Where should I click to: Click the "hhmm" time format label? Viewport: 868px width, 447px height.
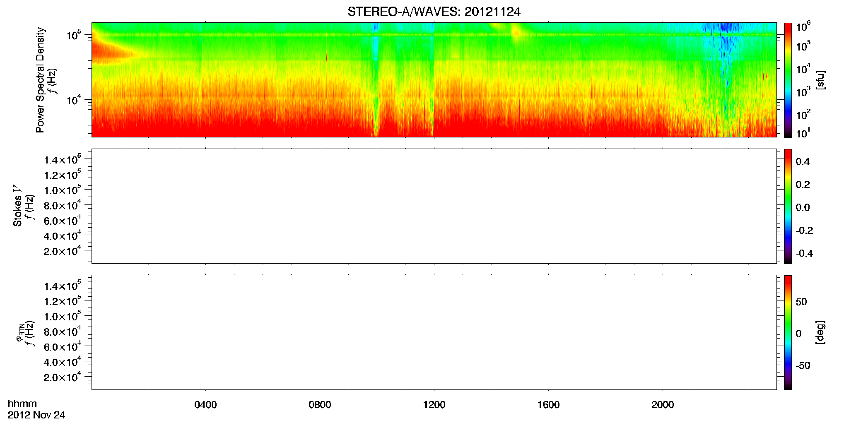[x=22, y=404]
